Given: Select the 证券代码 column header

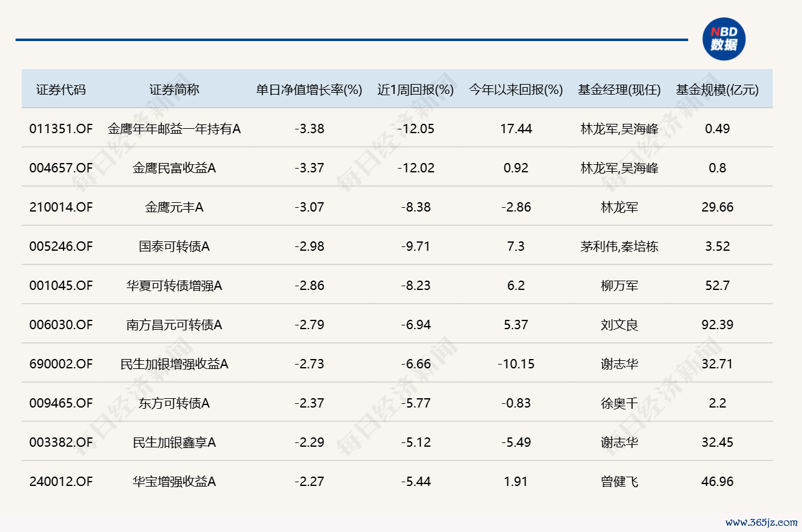Looking at the screenshot, I should [61, 90].
